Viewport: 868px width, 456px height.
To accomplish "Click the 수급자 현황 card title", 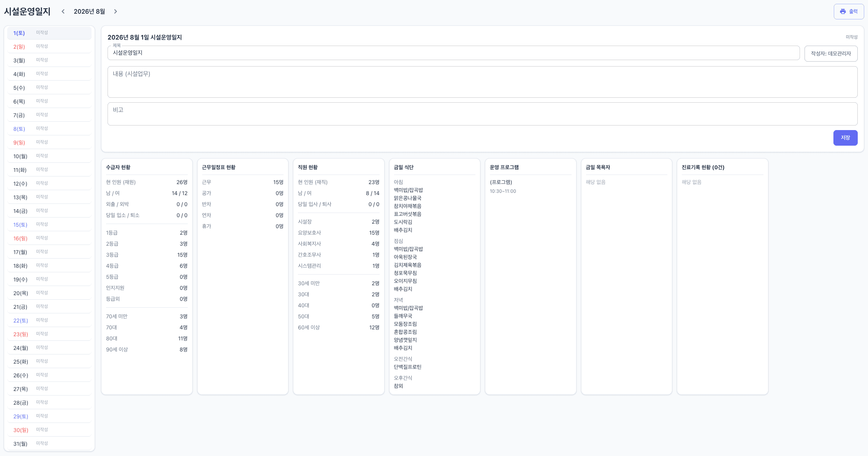I will 118,167.
